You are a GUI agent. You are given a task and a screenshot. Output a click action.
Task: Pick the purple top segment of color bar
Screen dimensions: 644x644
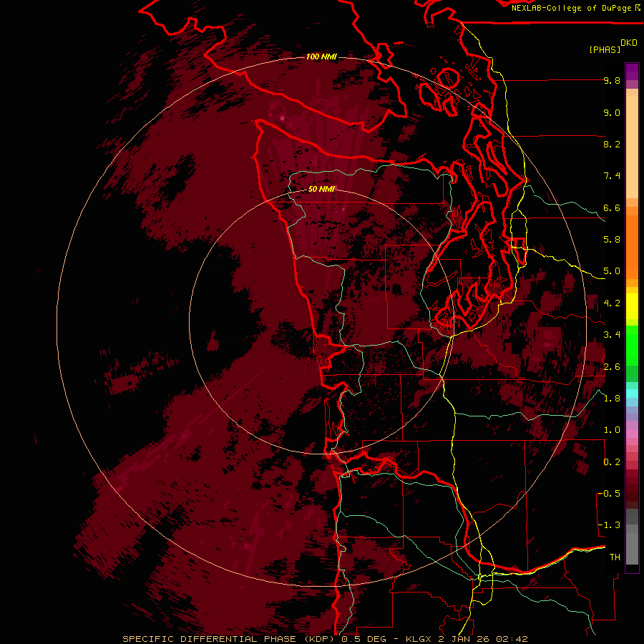point(632,72)
